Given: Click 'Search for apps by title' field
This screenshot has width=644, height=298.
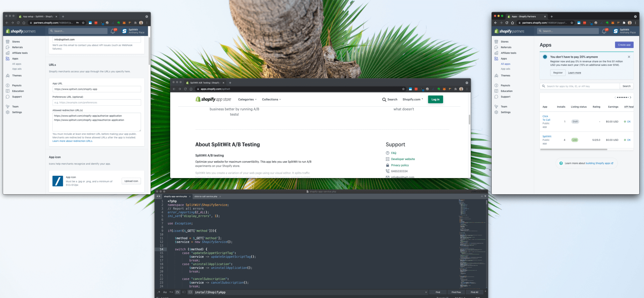Looking at the screenshot, I should coord(579,86).
